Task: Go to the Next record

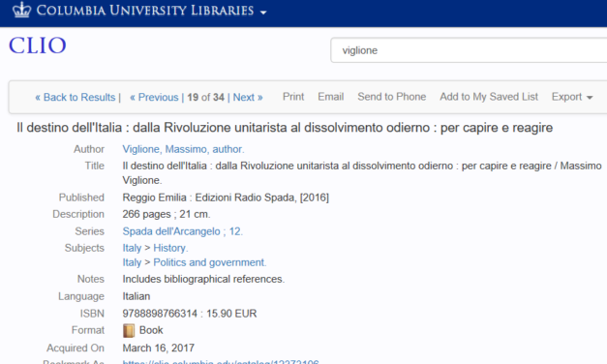Action: click(248, 97)
